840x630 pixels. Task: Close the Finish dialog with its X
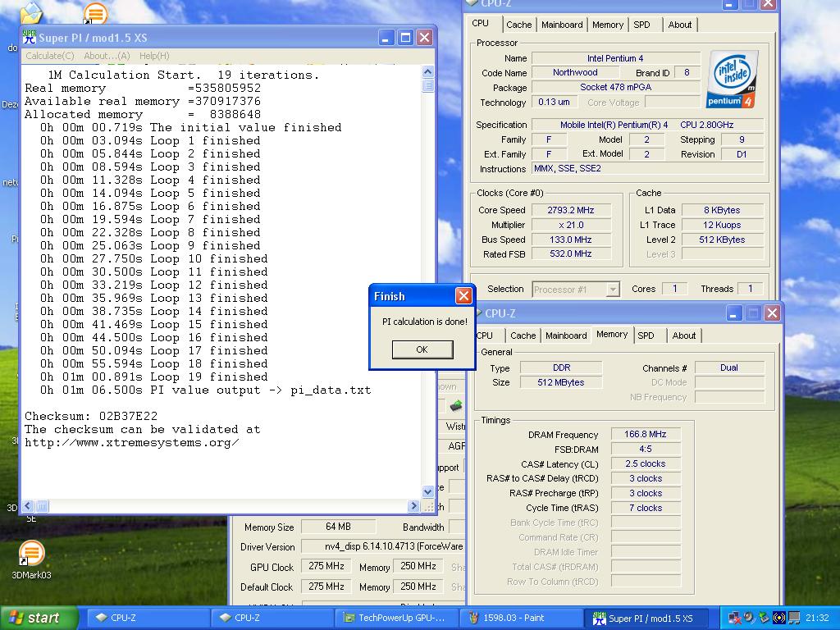(x=463, y=295)
